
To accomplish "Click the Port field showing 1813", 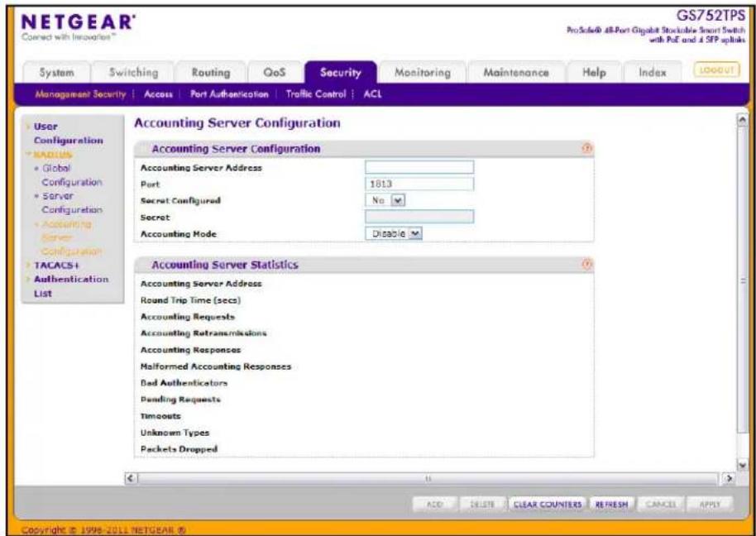I will point(419,184).
